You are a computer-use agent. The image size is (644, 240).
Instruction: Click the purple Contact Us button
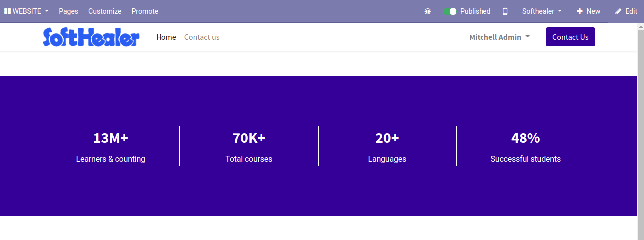[x=570, y=37]
